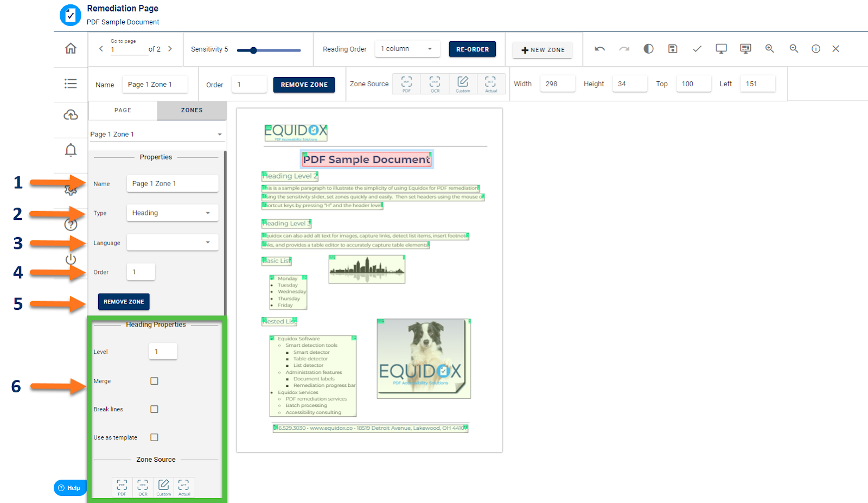Viewport: 868px width, 503px height.
Task: Toggle the Merge checkbox
Action: 155,381
